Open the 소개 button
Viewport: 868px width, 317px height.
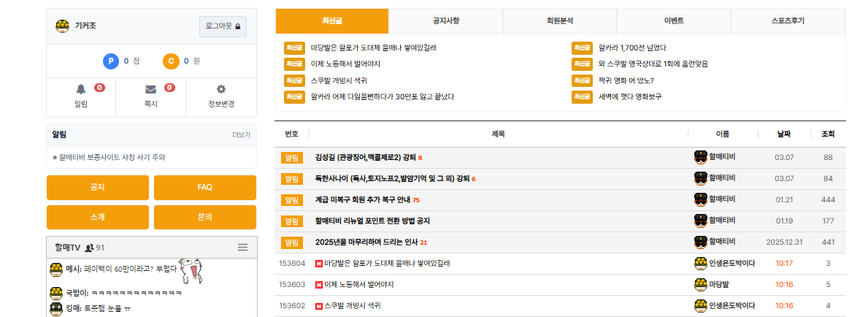(x=97, y=217)
